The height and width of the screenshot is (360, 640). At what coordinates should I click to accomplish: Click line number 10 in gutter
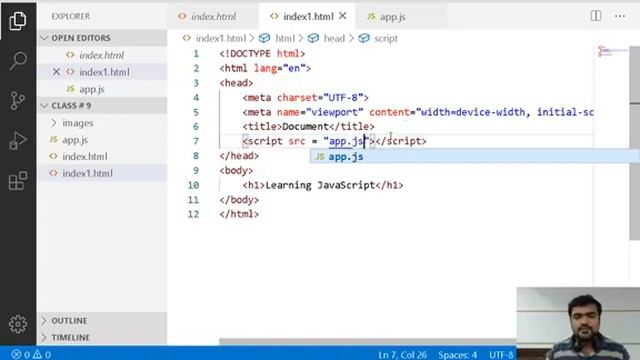click(193, 185)
